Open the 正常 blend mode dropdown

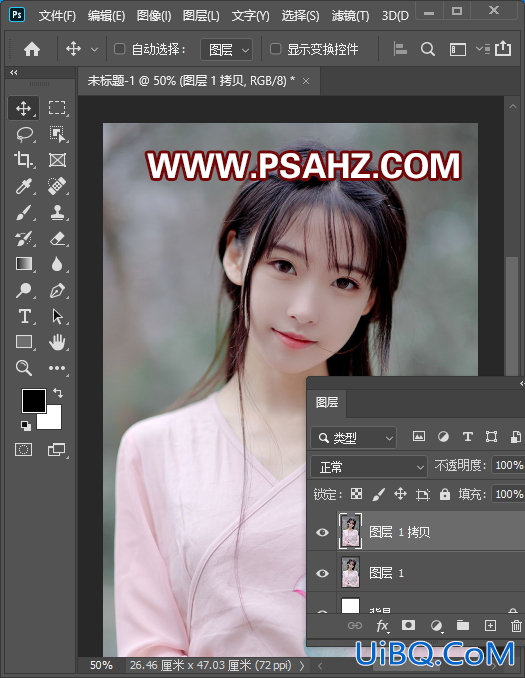[369, 466]
